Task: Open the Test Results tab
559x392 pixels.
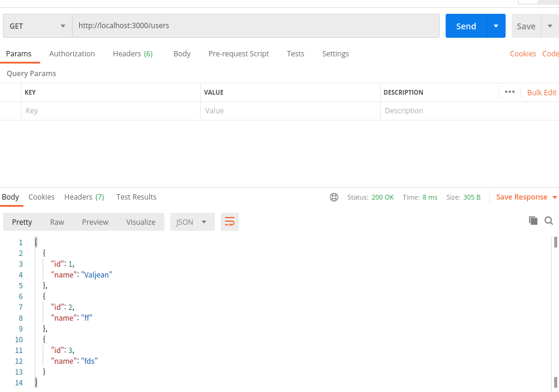Action: (x=136, y=197)
